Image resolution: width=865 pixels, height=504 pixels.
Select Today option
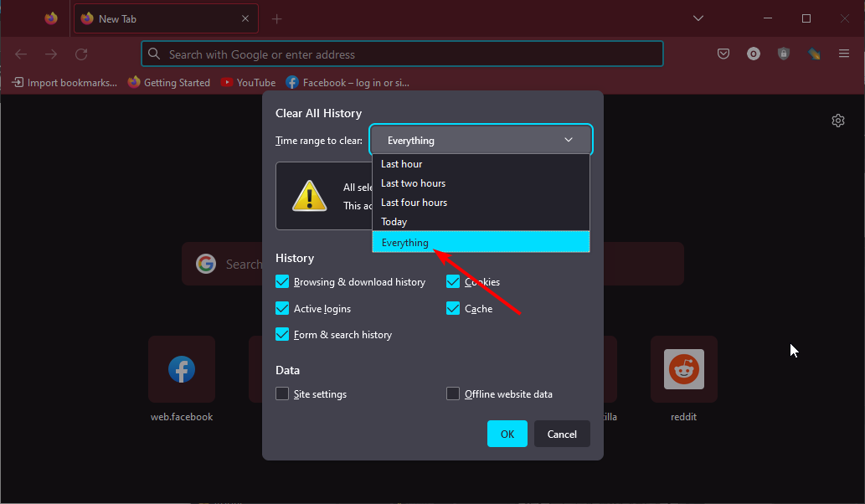pyautogui.click(x=481, y=222)
